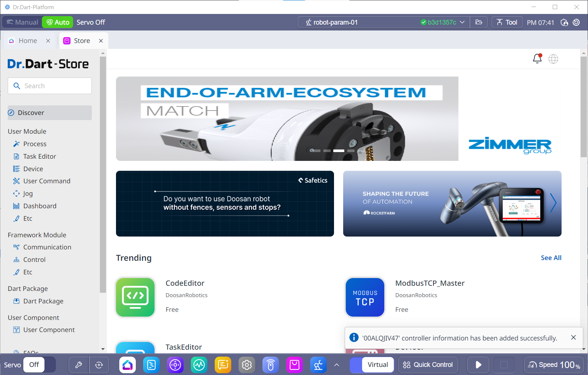Expand the dock with the up chevron
Viewport: 588px width, 375px height.
337,365
